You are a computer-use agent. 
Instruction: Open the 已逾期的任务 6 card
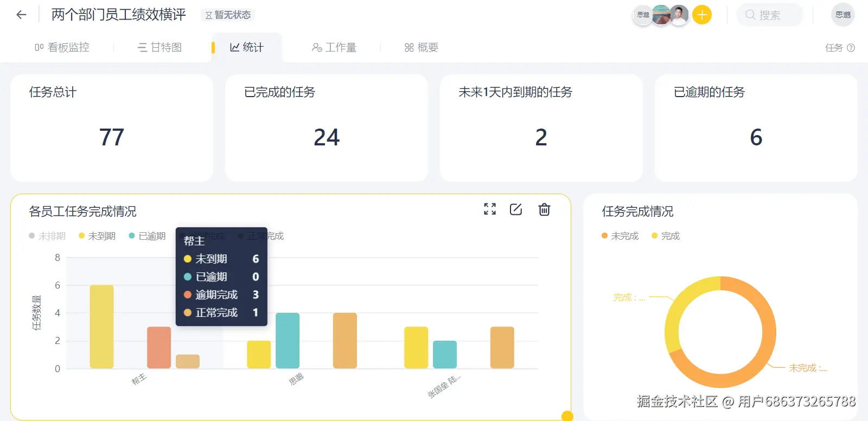(756, 128)
